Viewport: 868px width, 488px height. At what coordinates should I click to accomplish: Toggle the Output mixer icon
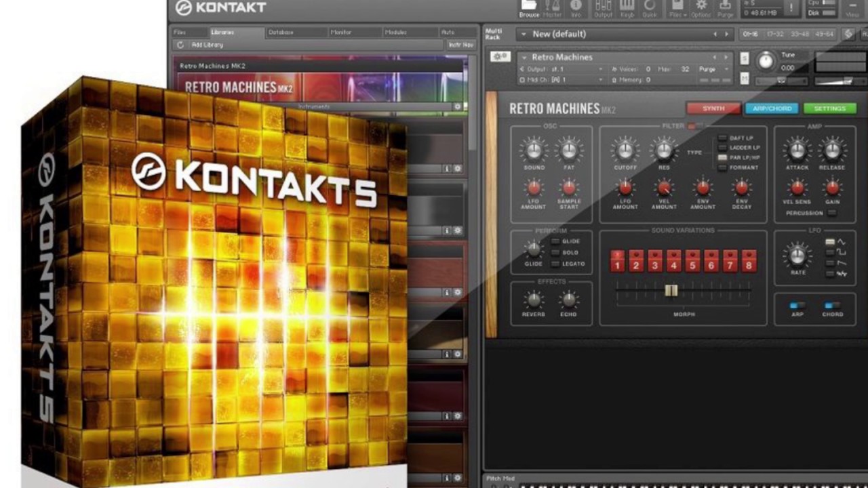coord(603,7)
